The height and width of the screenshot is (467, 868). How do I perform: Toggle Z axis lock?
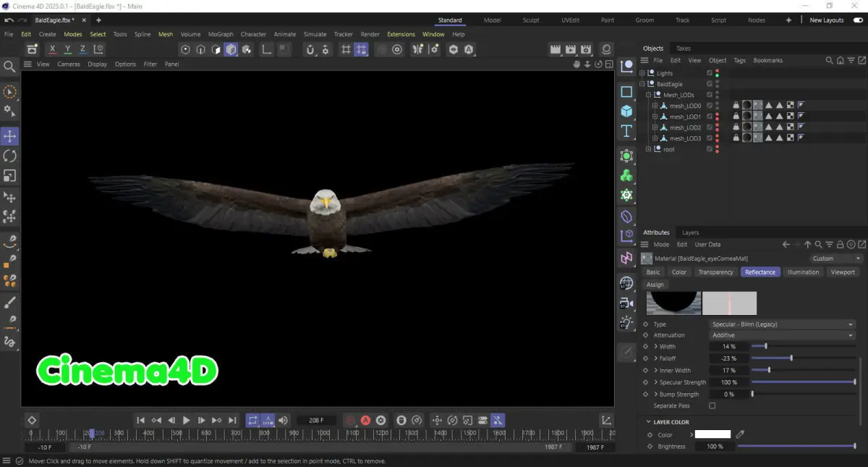(82, 49)
